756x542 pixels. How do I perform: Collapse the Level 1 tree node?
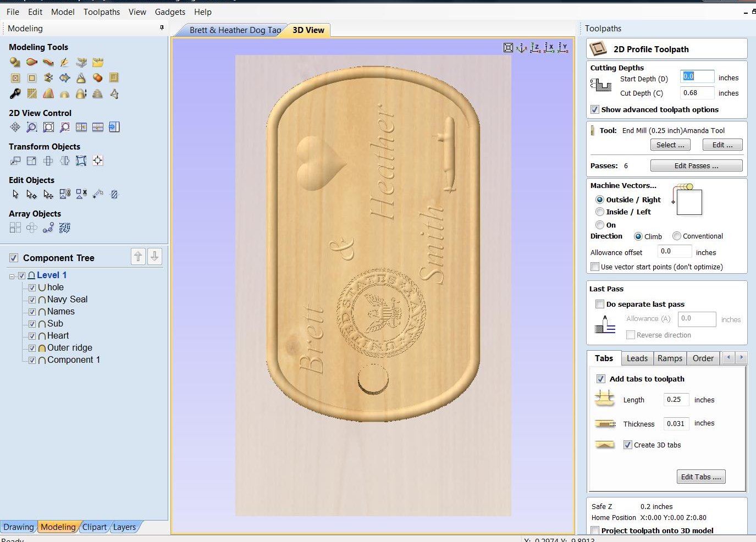tap(12, 276)
